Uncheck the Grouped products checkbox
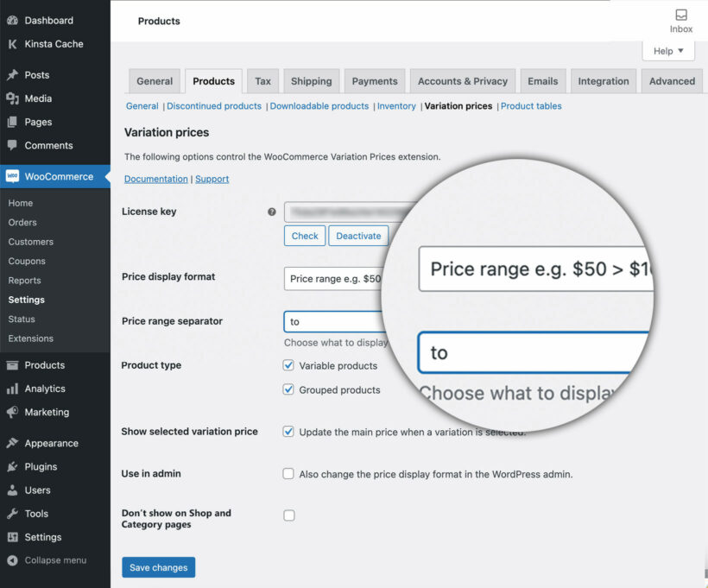 click(x=288, y=389)
